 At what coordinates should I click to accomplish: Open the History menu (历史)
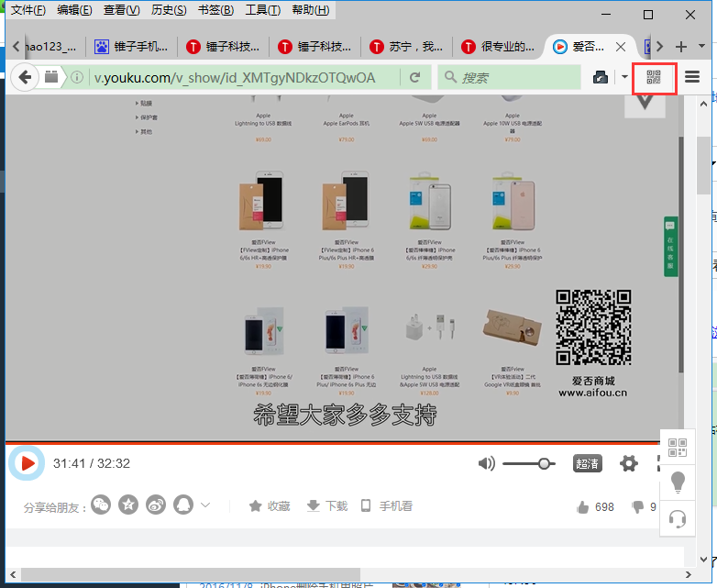pos(169,9)
